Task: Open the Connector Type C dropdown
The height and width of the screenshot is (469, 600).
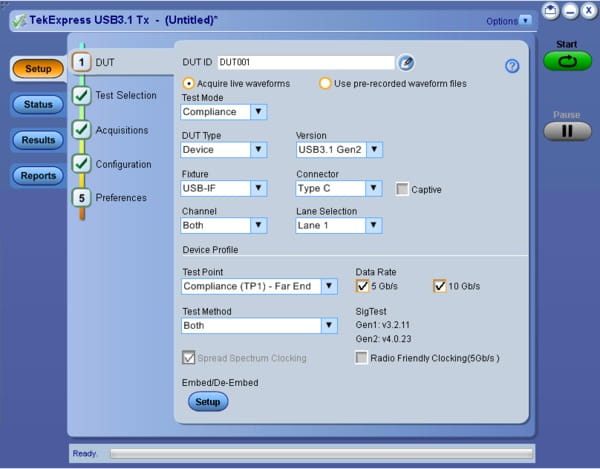Action: [373, 188]
